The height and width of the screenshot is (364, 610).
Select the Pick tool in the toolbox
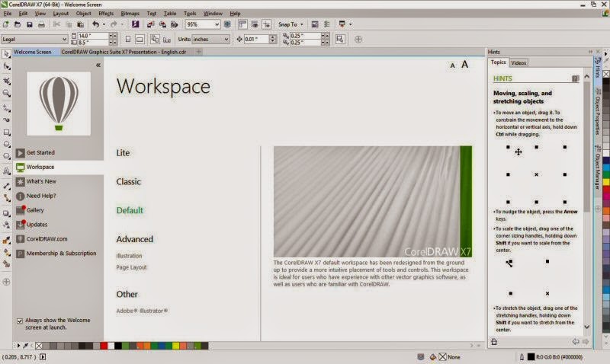tap(6, 53)
